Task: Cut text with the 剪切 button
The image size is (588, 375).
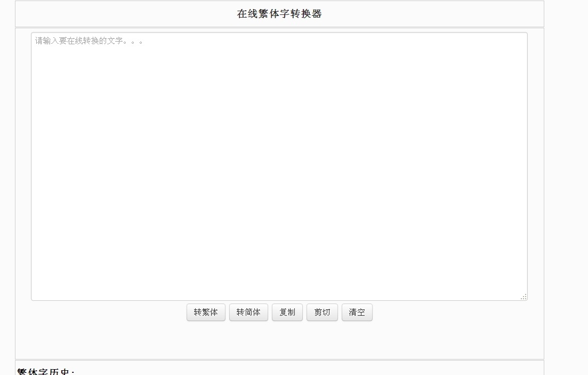Action: pos(322,312)
